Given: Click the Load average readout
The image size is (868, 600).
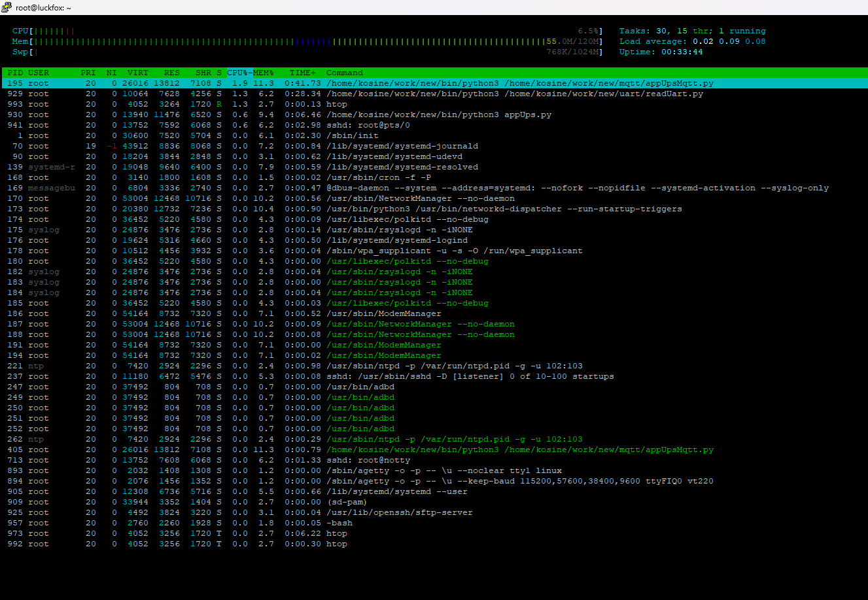Looking at the screenshot, I should pyautogui.click(x=692, y=41).
